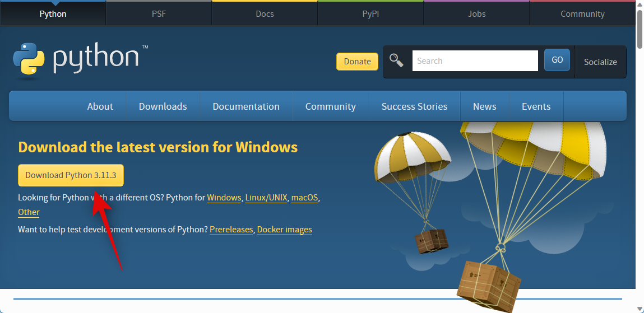Open the Success Stories menu
Screen dimensions: 644x313
pyautogui.click(x=414, y=106)
